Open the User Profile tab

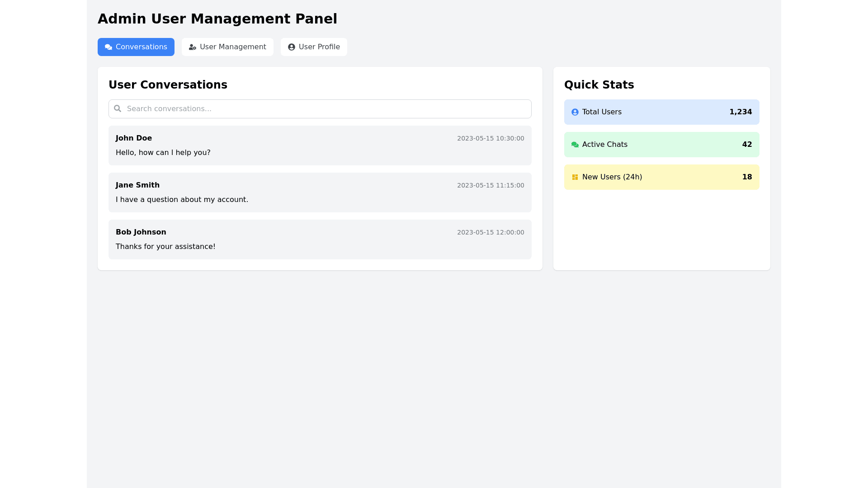[314, 47]
